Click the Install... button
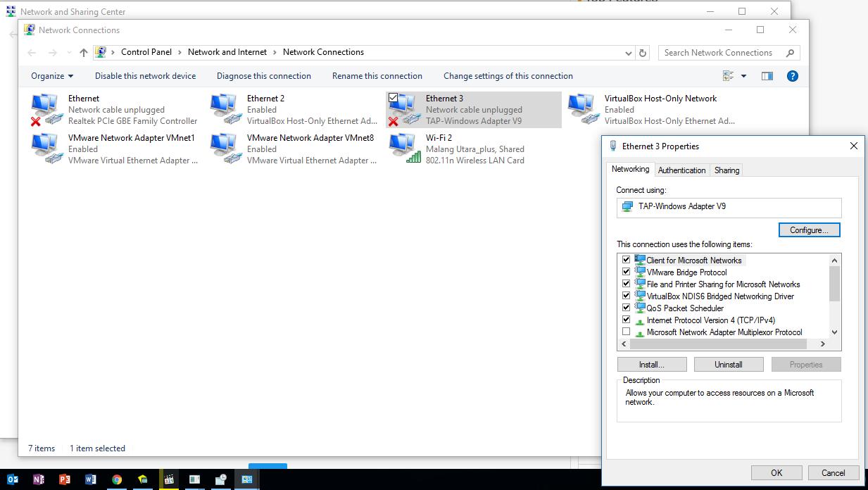The image size is (868, 490). pyautogui.click(x=652, y=365)
